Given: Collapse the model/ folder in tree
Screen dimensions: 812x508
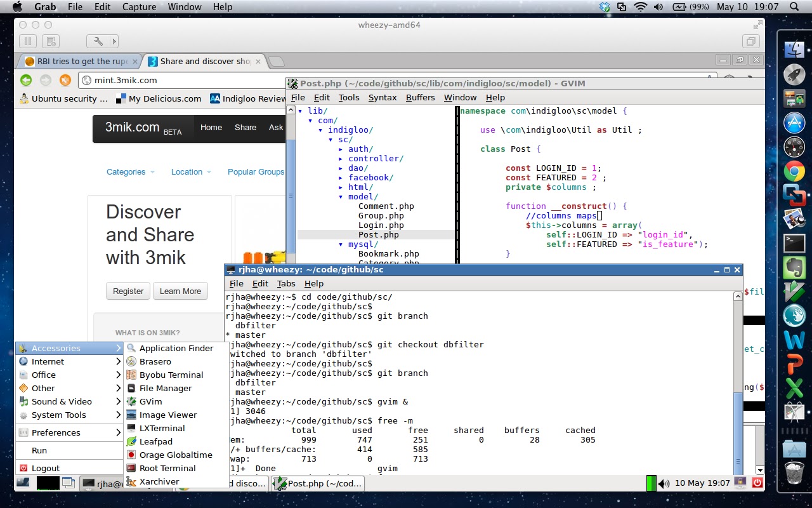Looking at the screenshot, I should point(341,197).
